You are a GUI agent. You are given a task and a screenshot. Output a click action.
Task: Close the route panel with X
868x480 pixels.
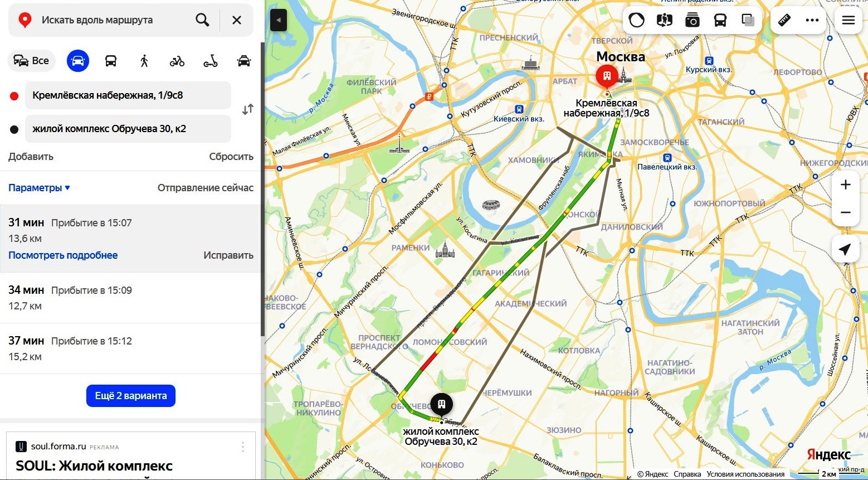point(237,20)
